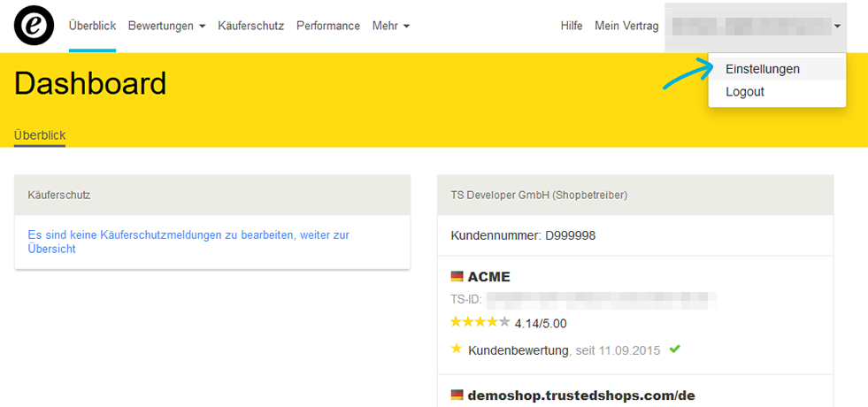Viewport: 868px width, 407px height.
Task: Click the 4.14/5.00 star rating row
Action: click(508, 323)
